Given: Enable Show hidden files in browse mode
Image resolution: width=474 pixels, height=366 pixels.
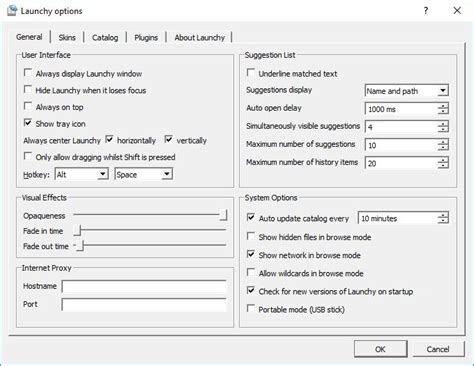Looking at the screenshot, I should click(251, 236).
